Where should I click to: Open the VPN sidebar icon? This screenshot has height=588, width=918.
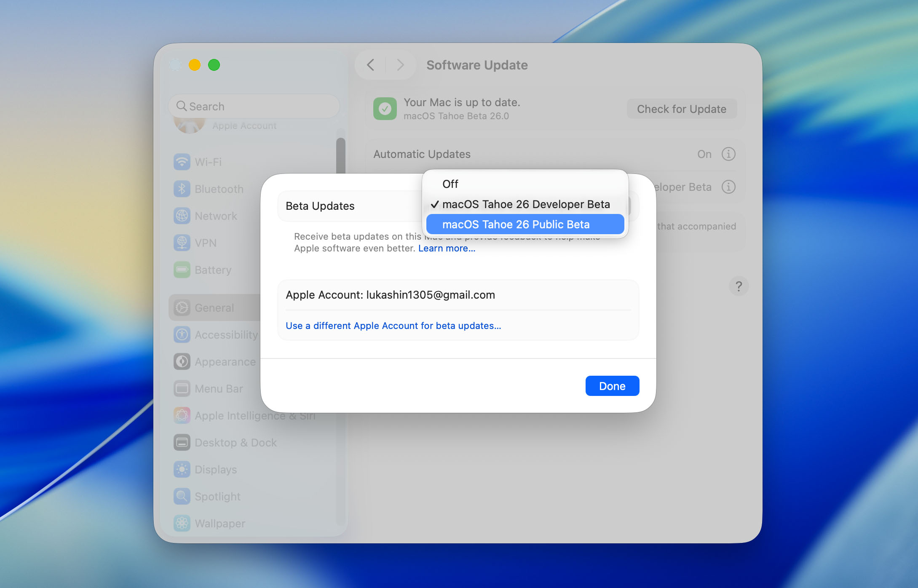(182, 243)
